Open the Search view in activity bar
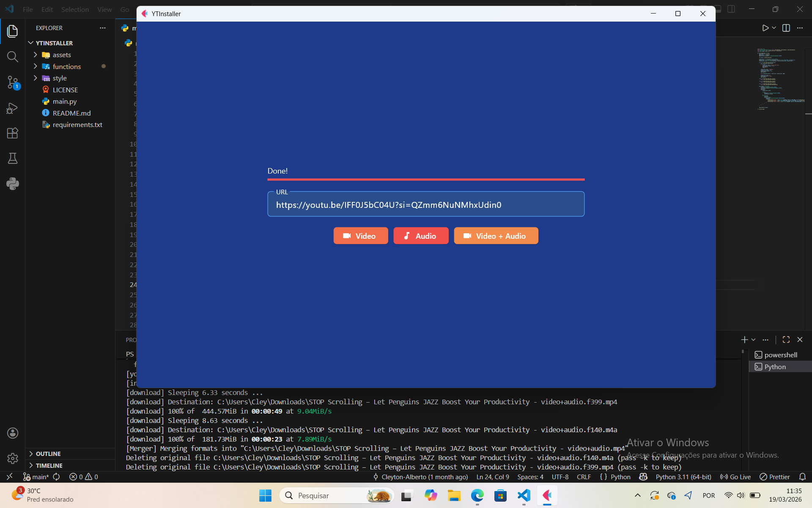This screenshot has width=812, height=508. click(x=12, y=56)
